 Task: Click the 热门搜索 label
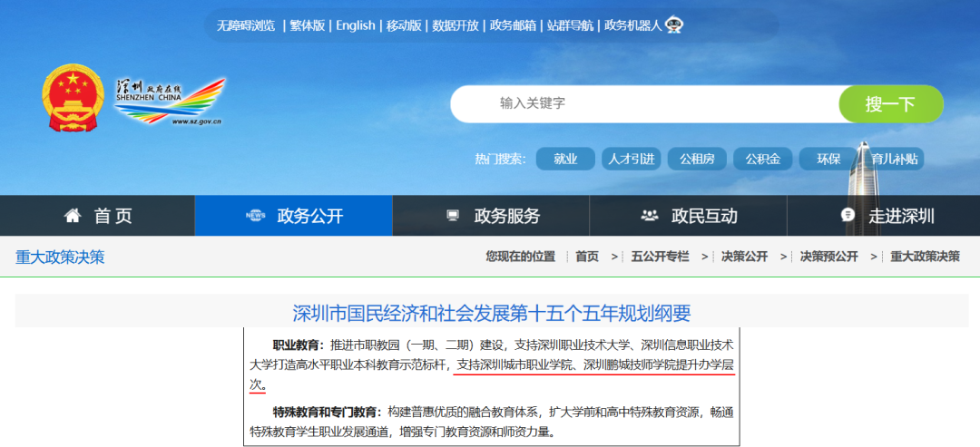tap(500, 159)
